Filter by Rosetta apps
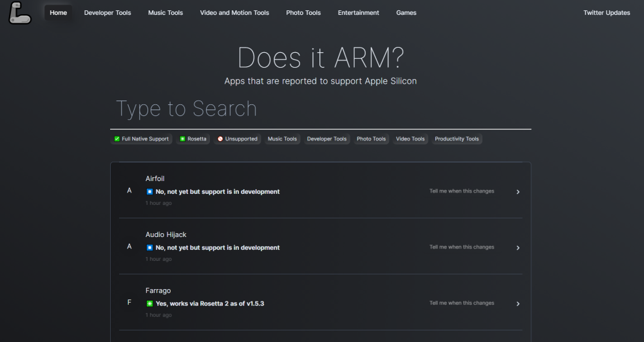The width and height of the screenshot is (644, 342). coord(193,138)
